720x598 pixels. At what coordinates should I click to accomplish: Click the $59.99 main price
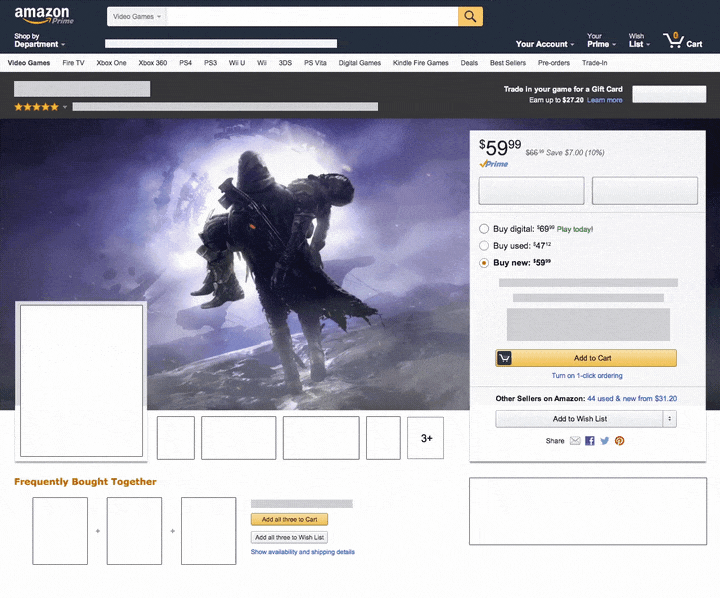coord(500,148)
